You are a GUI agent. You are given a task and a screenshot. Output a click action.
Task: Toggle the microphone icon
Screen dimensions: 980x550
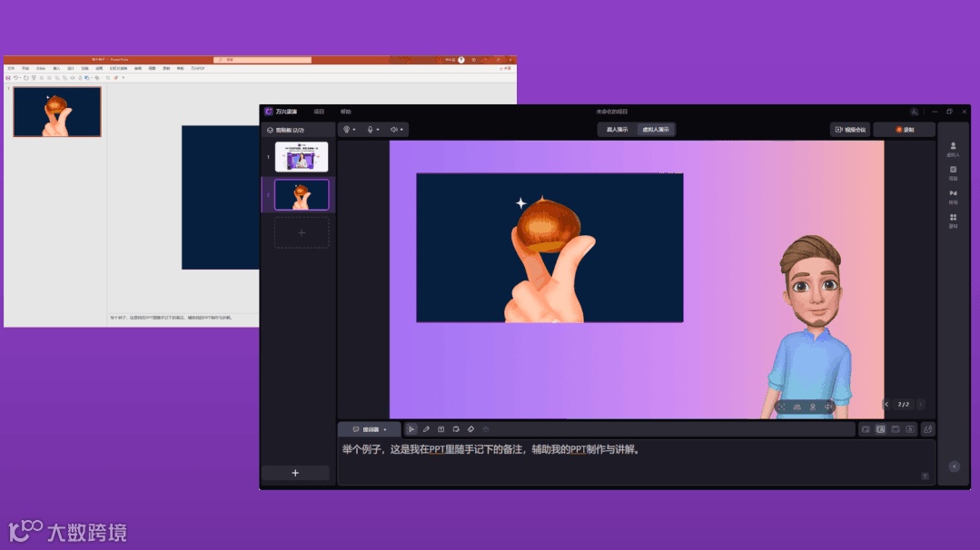(x=370, y=129)
